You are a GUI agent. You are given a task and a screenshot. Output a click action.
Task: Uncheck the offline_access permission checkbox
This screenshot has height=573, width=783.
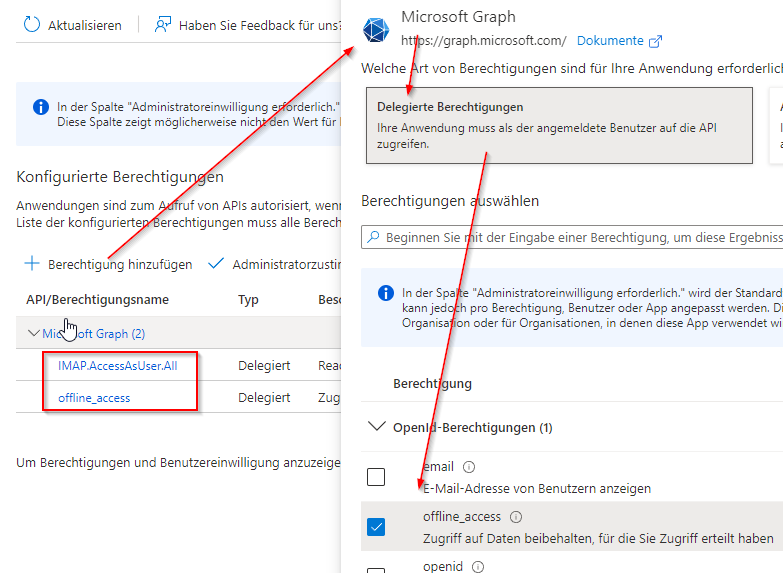pyautogui.click(x=376, y=527)
